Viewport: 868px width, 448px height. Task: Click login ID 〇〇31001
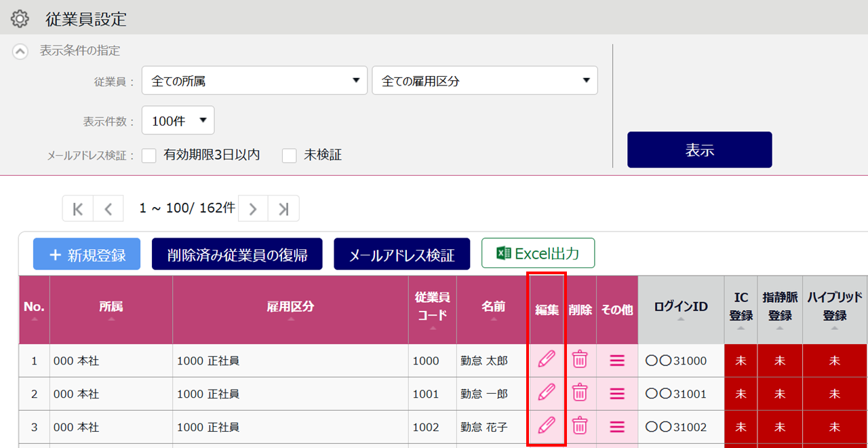click(676, 394)
